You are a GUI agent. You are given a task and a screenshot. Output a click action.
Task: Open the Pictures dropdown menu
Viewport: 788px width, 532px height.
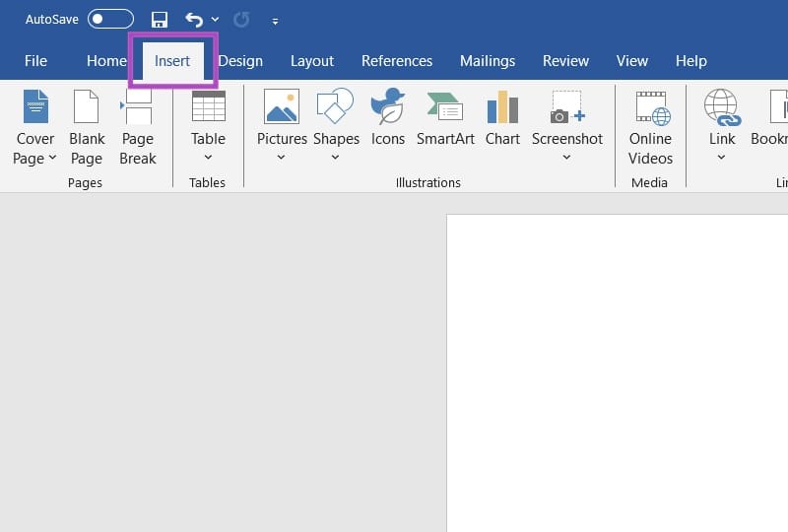click(282, 157)
